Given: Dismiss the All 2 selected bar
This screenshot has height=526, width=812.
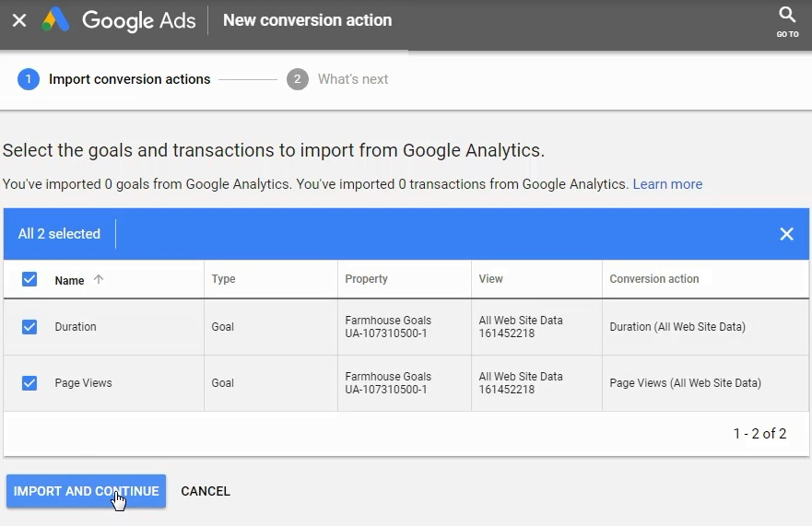Looking at the screenshot, I should click(786, 234).
